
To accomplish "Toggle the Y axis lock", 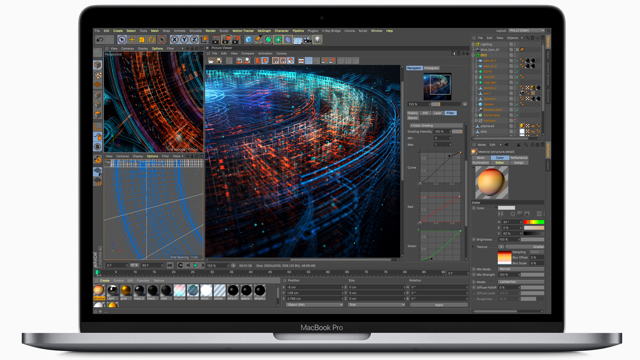I will (184, 40).
